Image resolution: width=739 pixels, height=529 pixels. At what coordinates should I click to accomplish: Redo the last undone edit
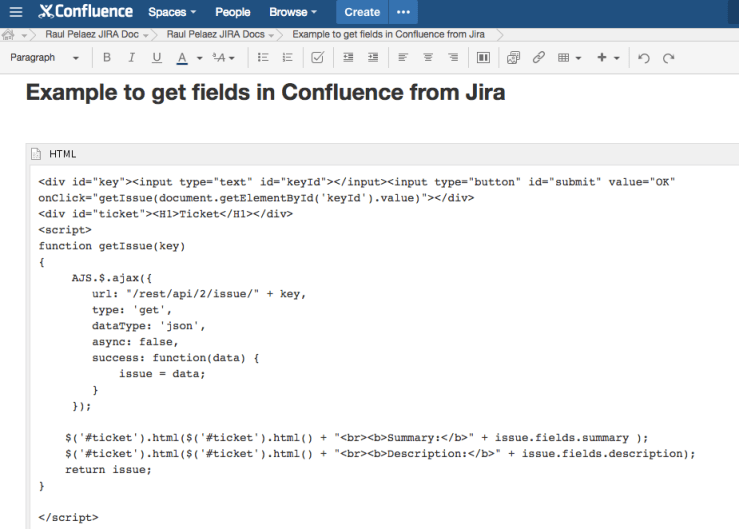[x=668, y=58]
